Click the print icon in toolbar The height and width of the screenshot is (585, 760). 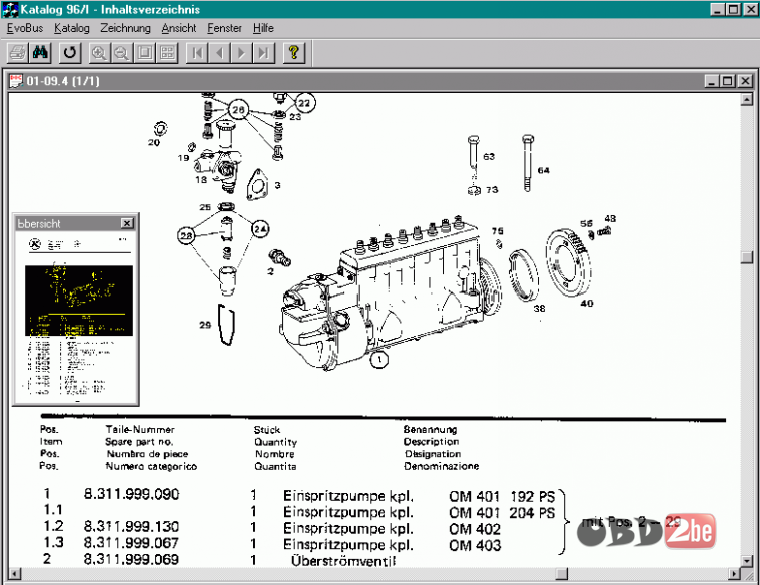(x=17, y=52)
